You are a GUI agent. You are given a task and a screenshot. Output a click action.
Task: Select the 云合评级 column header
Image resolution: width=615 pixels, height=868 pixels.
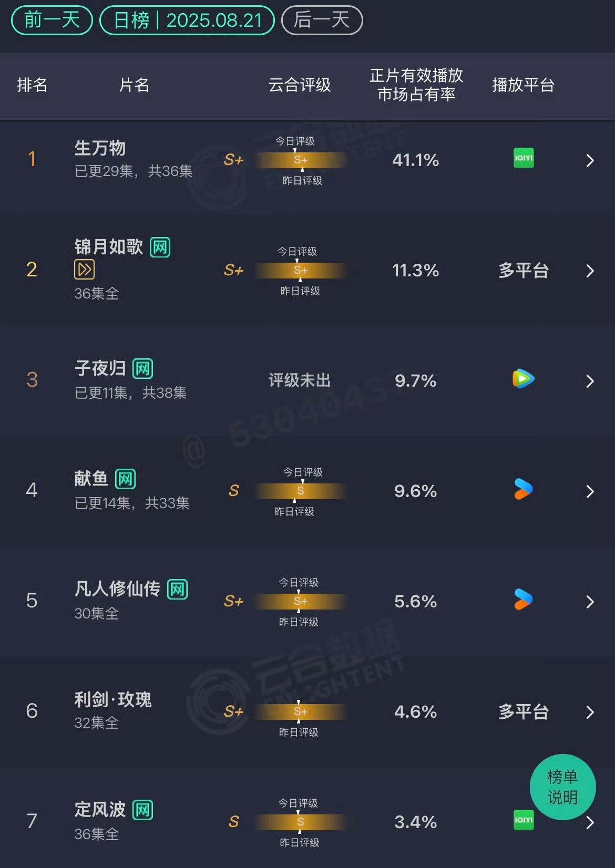[300, 85]
